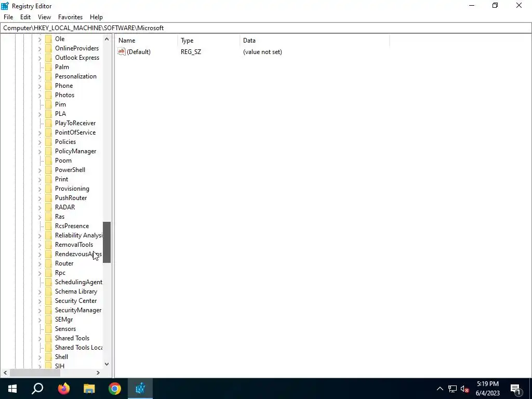532x399 pixels.
Task: Open File Explorer from the taskbar
Action: click(89, 389)
